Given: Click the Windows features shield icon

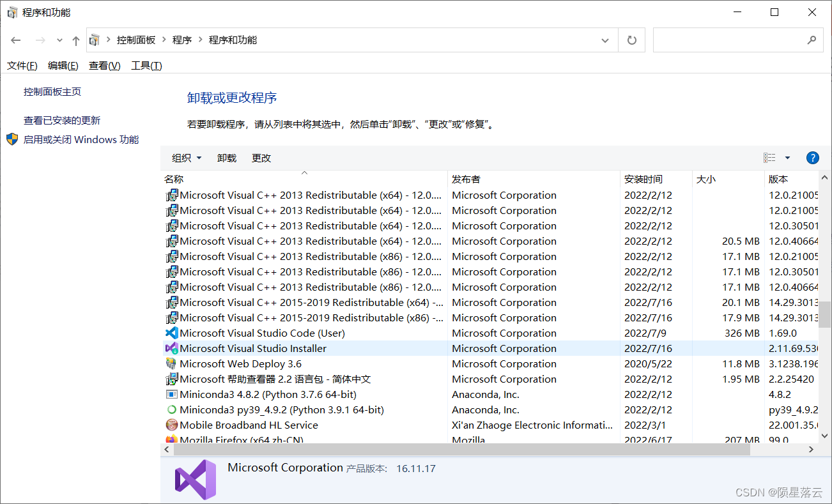Looking at the screenshot, I should tap(12, 139).
